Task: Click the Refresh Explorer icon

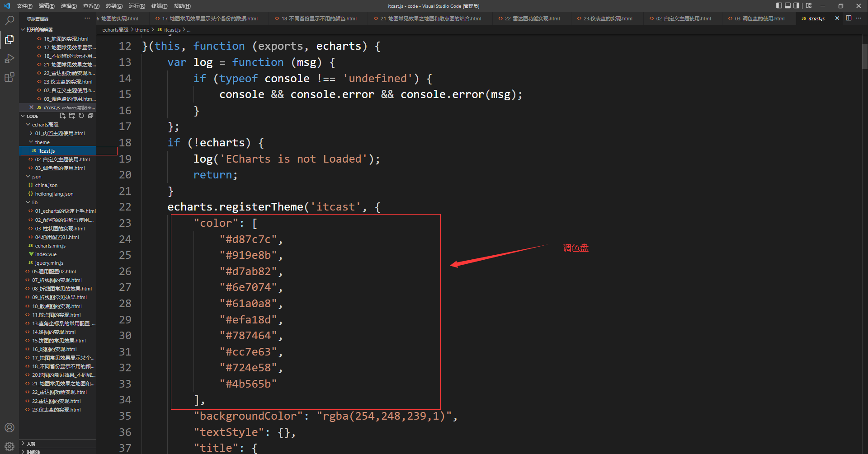Action: 81,116
